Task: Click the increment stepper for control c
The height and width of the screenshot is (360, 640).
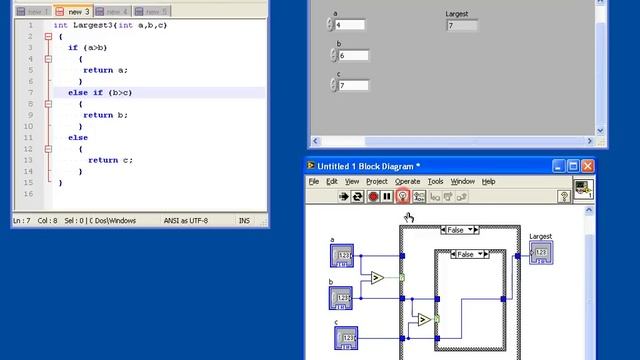Action: tap(333, 82)
